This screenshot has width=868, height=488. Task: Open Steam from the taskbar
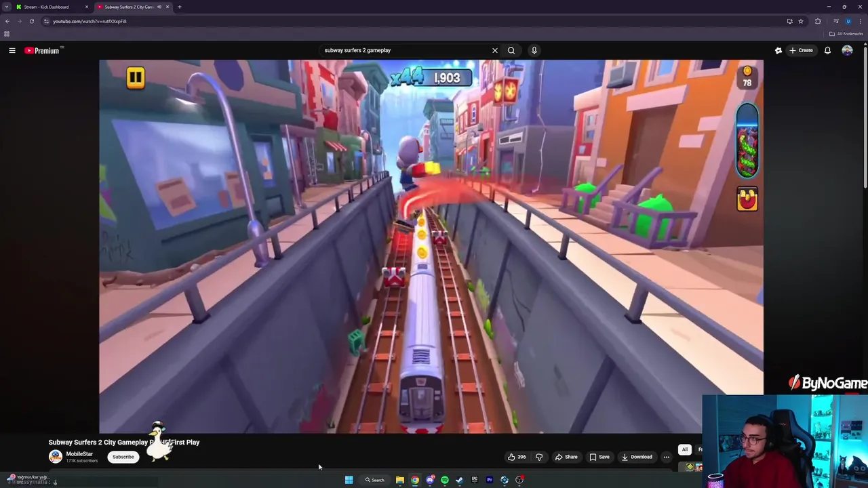click(459, 480)
